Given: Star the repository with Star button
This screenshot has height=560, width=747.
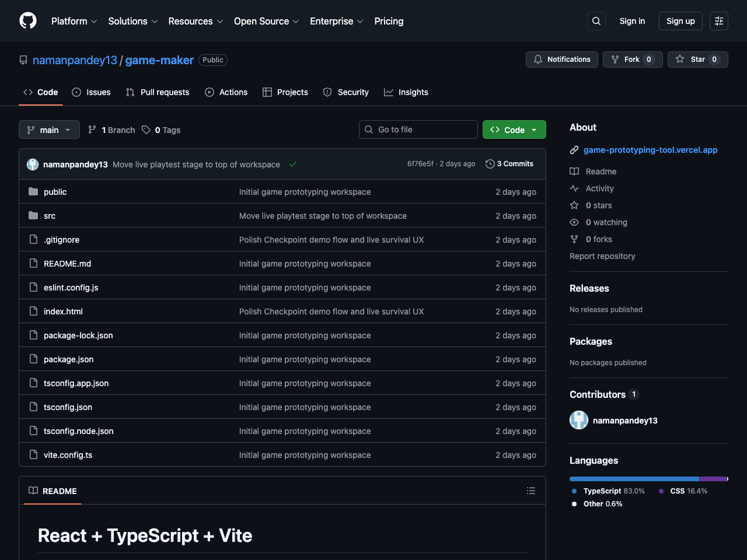Looking at the screenshot, I should (x=698, y=60).
